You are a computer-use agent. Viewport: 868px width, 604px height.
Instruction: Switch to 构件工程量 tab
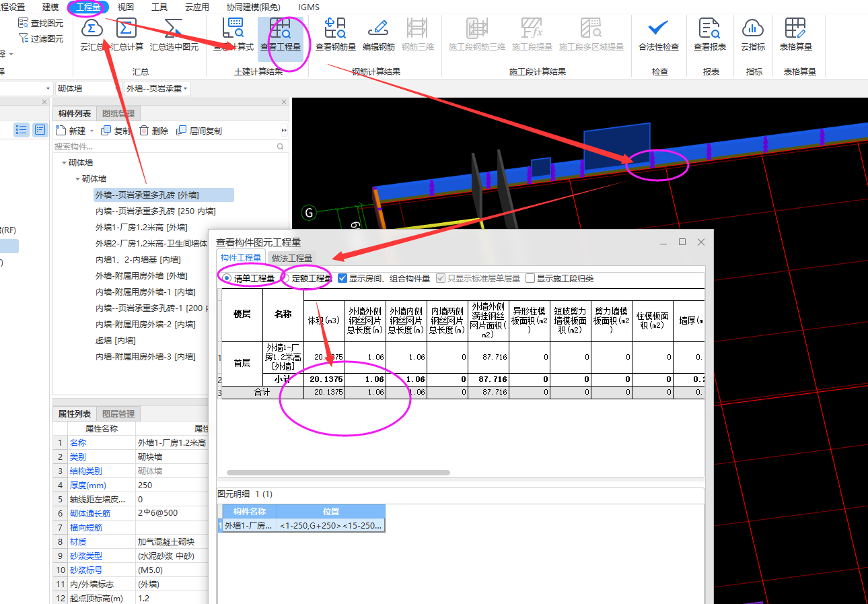(241, 258)
